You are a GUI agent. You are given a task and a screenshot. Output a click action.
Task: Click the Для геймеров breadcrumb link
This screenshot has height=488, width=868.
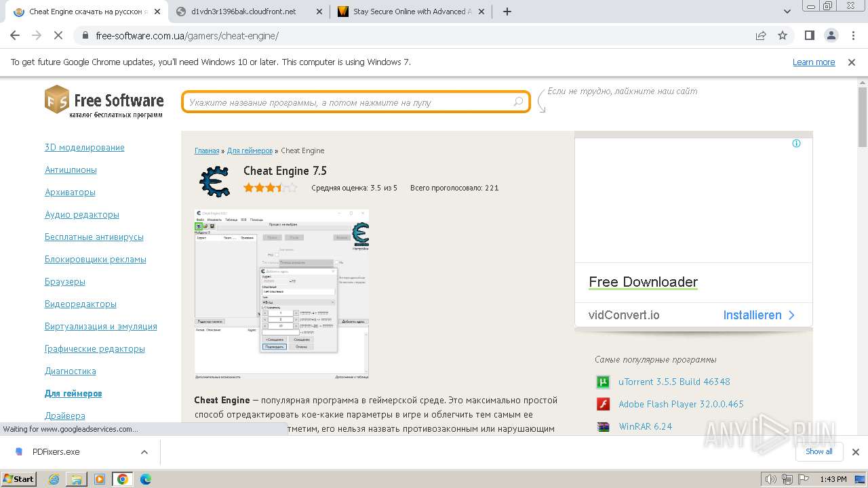tap(250, 150)
